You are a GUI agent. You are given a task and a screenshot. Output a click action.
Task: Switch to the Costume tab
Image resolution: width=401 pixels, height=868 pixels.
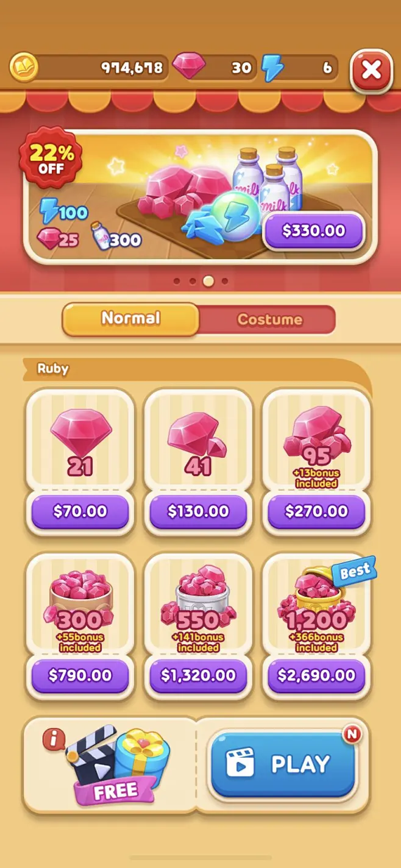pos(269,319)
